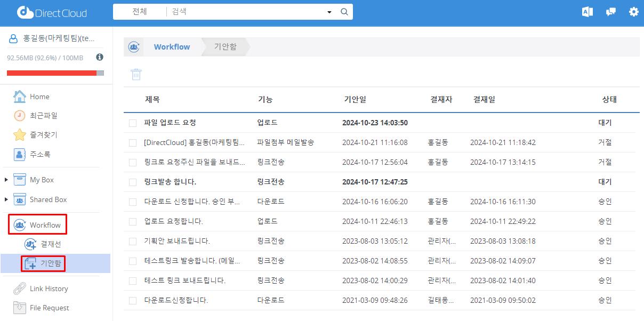Viewport: 644px width, 321px height.
Task: Expand the Shared Box tree arrow
Action: coord(6,200)
